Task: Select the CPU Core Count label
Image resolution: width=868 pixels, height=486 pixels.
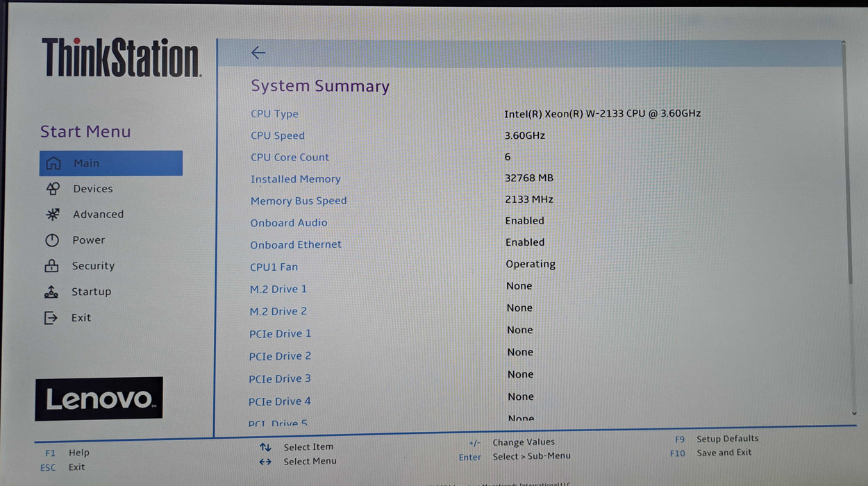Action: point(290,158)
